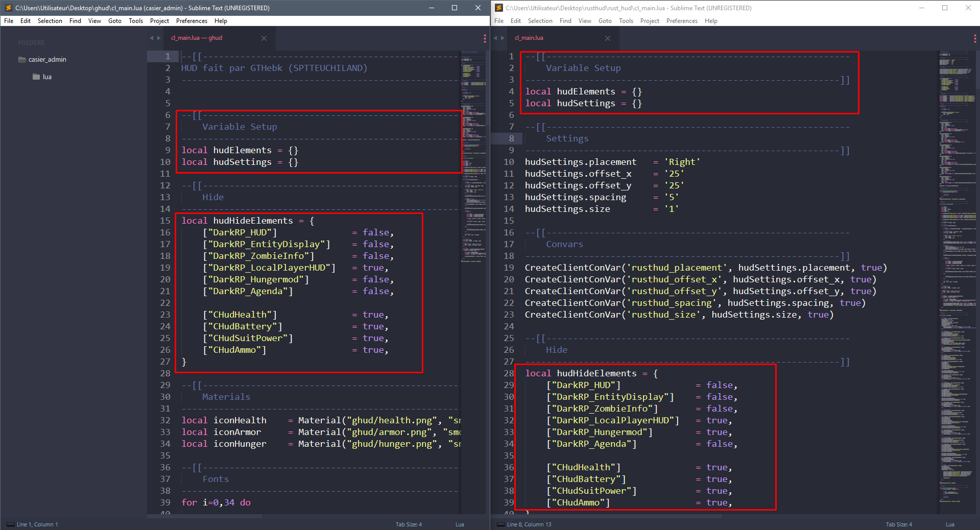This screenshot has width=980, height=530.
Task: Click minimap in right editor window
Action: [x=957, y=276]
